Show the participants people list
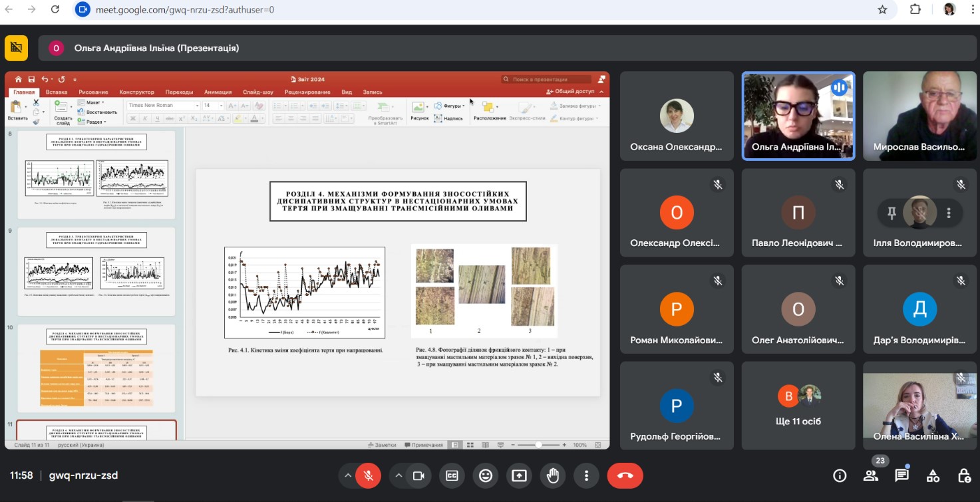The image size is (980, 502). 870,475
